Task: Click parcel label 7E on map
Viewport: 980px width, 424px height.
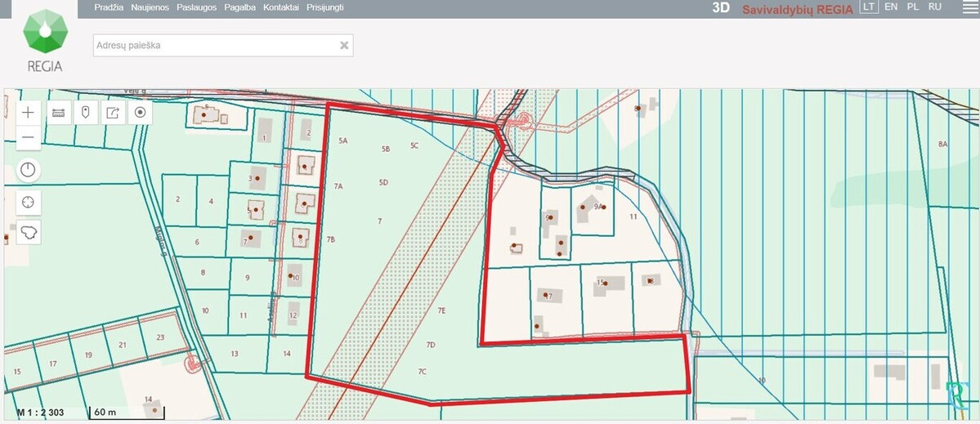Action: tap(441, 310)
